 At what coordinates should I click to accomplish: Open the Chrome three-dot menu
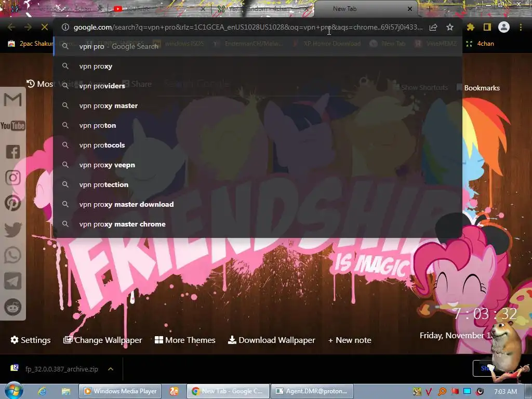(x=521, y=27)
